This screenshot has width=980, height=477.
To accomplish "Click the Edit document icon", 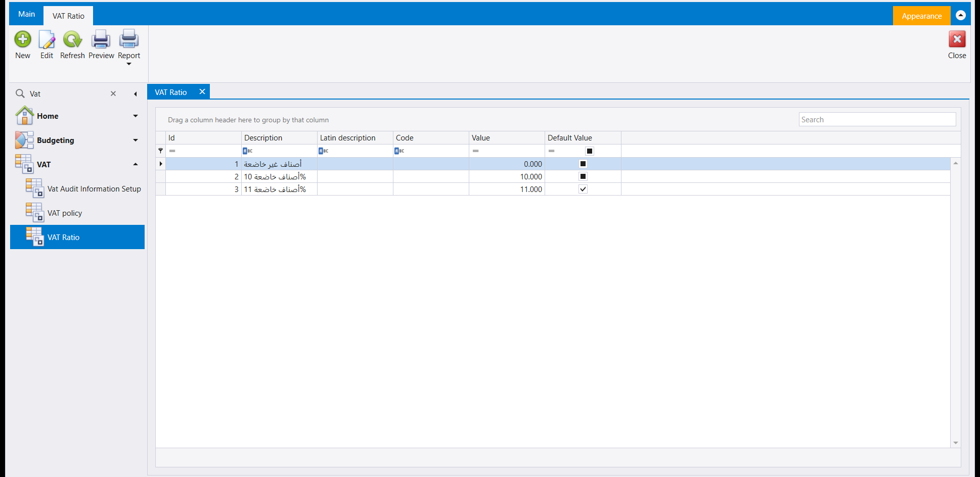I will click(47, 39).
